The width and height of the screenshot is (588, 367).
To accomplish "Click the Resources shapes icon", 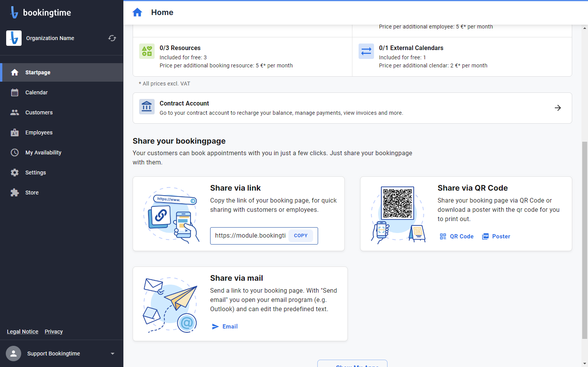I will (147, 51).
